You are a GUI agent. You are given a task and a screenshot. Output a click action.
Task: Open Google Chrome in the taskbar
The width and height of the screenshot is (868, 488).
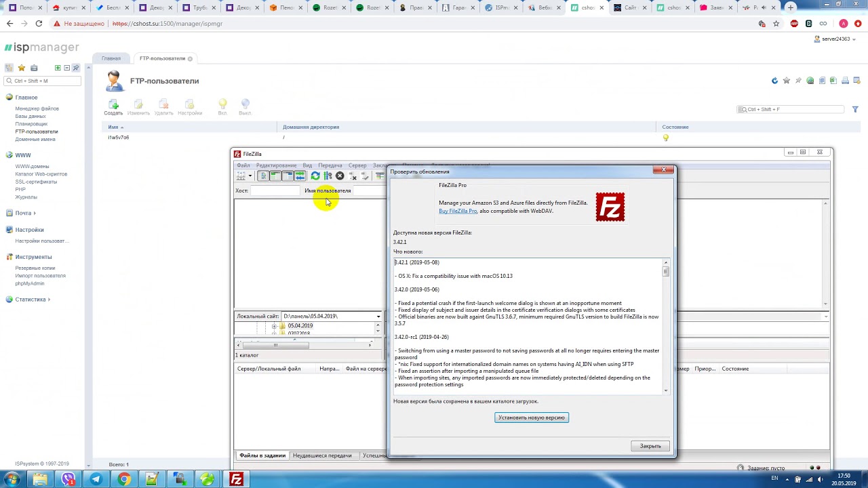click(124, 479)
